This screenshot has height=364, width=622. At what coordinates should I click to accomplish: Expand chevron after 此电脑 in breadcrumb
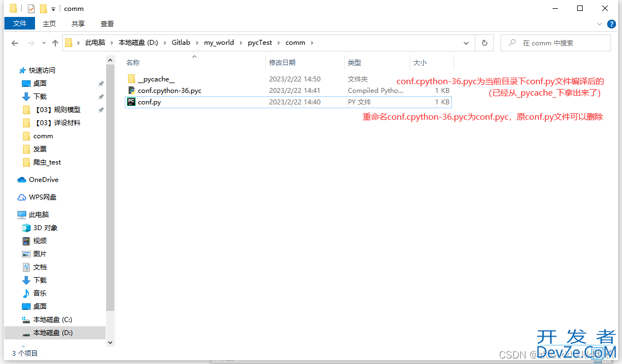112,43
